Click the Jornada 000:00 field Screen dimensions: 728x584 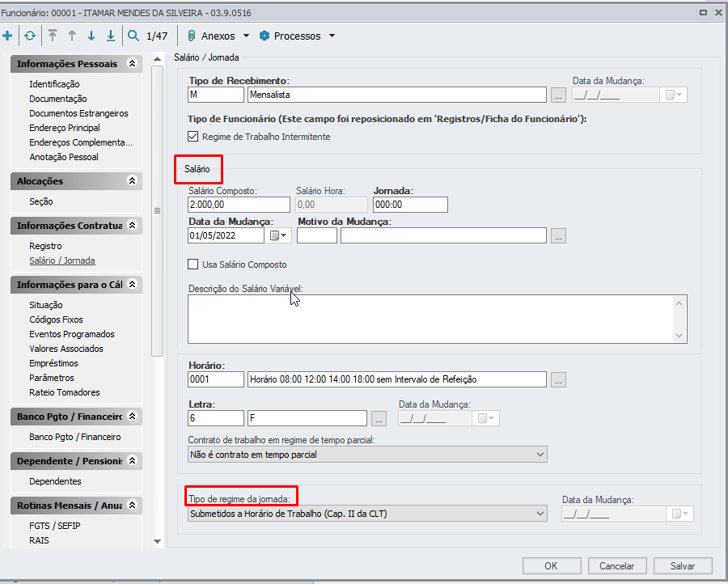[x=410, y=205]
